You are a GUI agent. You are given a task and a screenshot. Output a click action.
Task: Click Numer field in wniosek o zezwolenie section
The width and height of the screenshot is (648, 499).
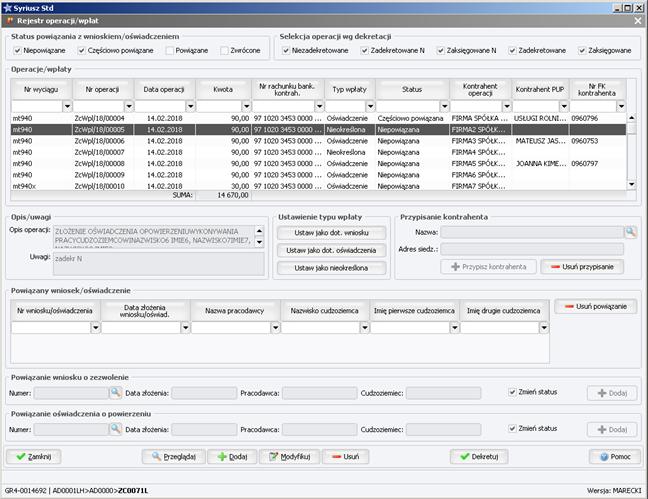[71, 393]
